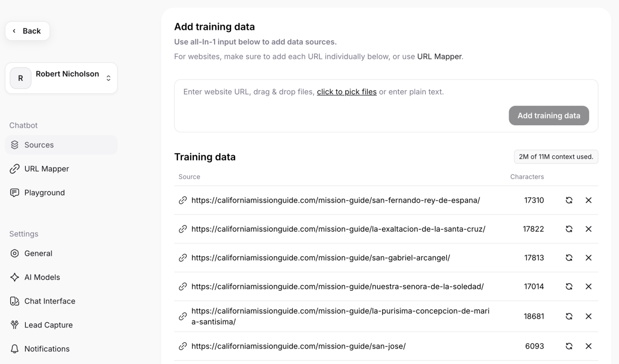Re-sync the nuestra-senora-de-la-soledad source
This screenshot has height=364, width=619.
[x=569, y=287]
